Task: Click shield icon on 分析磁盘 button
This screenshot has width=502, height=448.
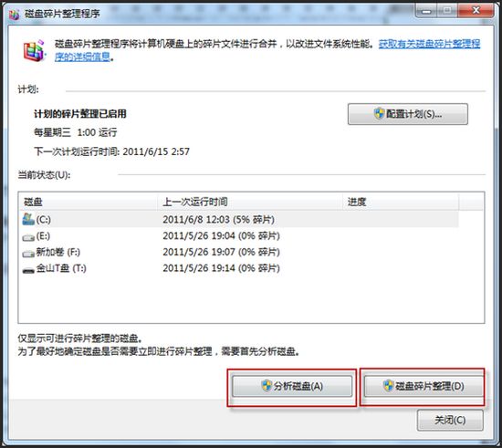Action: (267, 386)
